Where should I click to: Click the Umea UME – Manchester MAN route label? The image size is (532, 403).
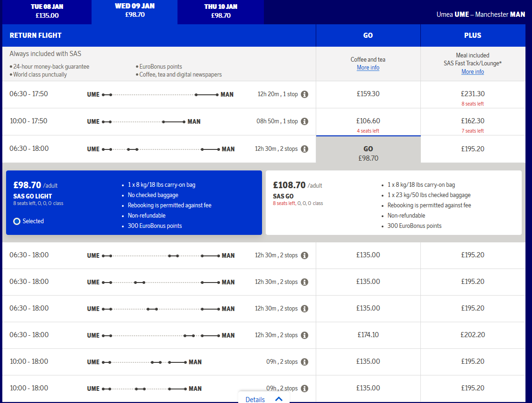coord(481,14)
